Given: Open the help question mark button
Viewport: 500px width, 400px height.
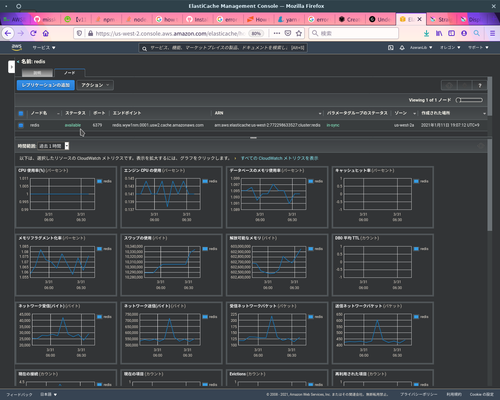Looking at the screenshot, I should pos(480,86).
